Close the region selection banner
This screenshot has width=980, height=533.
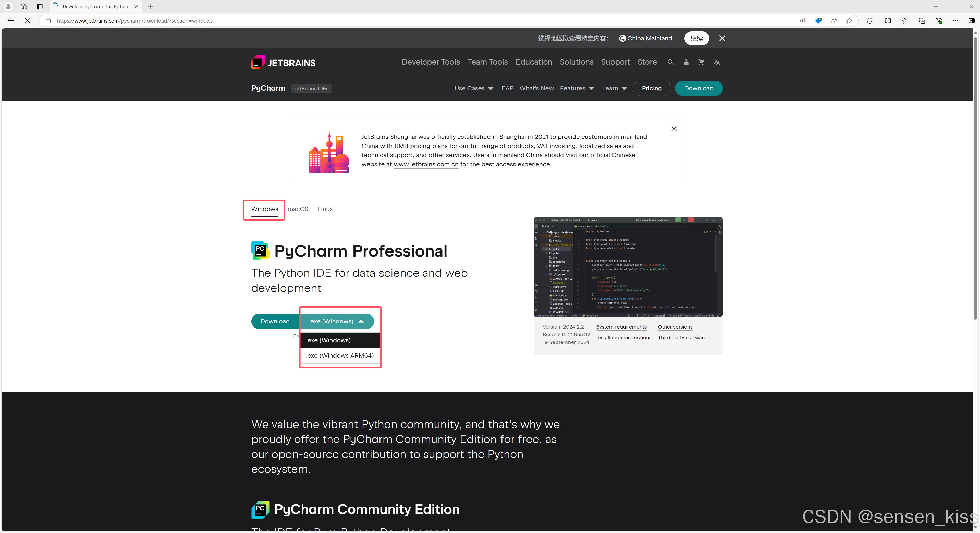[722, 38]
